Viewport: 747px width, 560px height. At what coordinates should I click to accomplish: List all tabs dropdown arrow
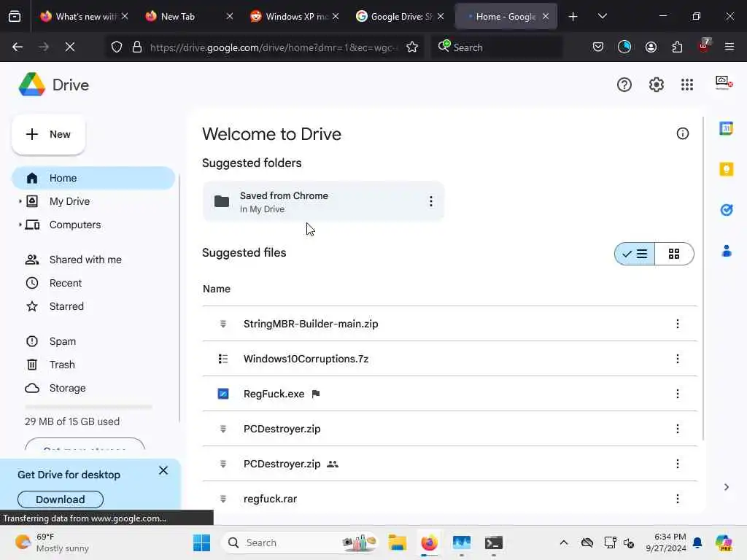tap(602, 17)
